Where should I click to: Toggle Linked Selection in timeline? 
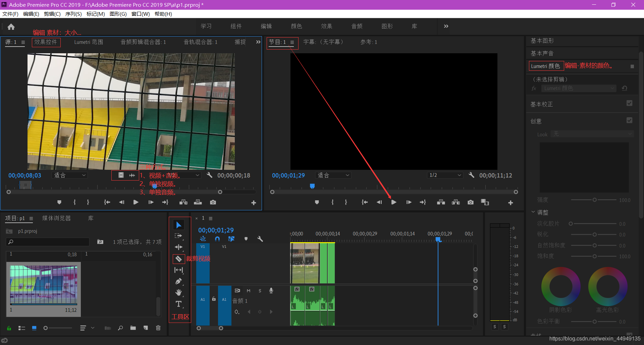tap(231, 239)
